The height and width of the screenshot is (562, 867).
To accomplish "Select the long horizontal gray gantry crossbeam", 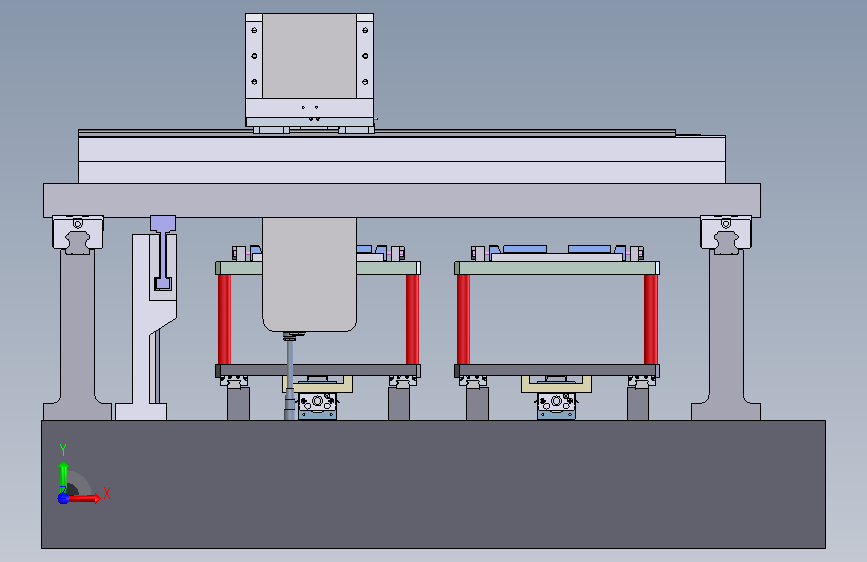I will coord(402,200).
